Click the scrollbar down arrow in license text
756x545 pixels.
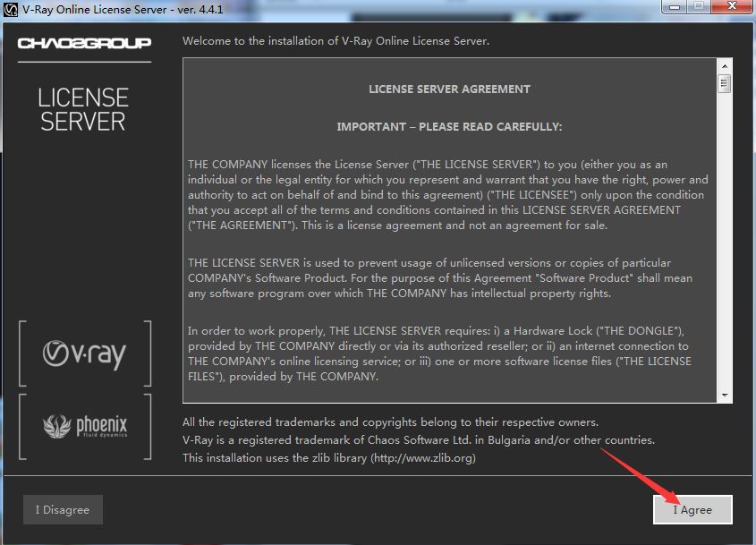[724, 395]
